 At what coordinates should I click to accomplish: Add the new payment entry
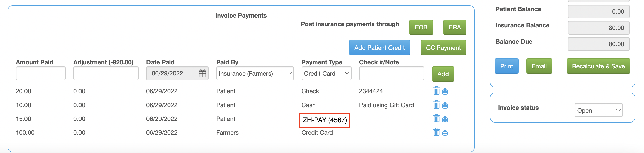[x=443, y=74]
